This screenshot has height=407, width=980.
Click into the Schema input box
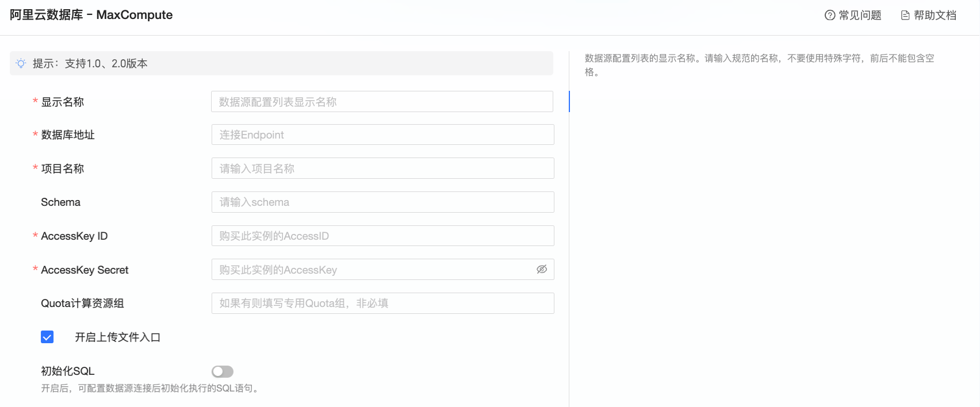point(383,202)
